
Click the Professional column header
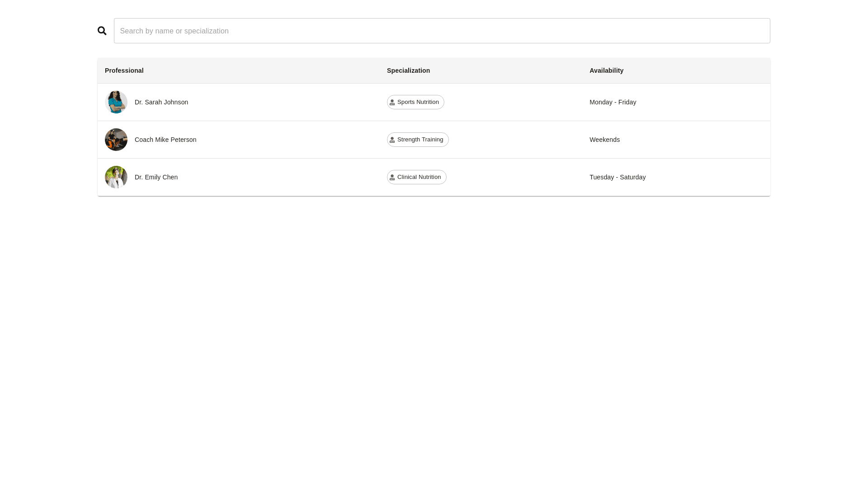(x=124, y=70)
